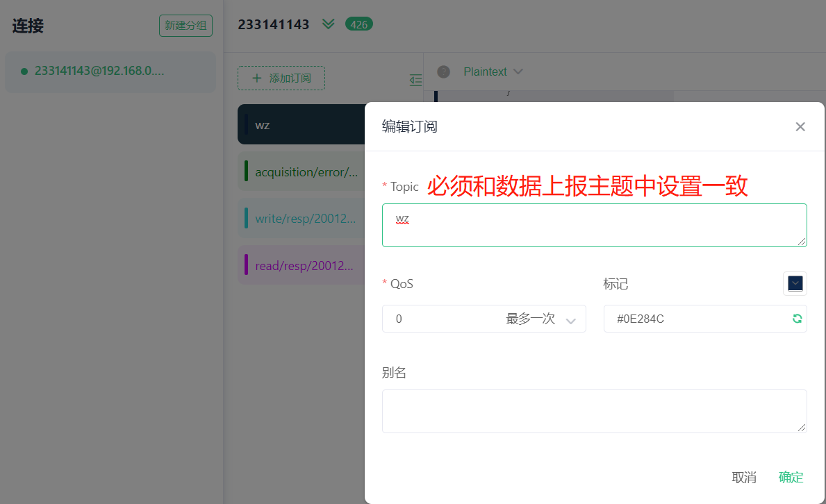Close the 编辑订阅 dialog with X

click(800, 126)
